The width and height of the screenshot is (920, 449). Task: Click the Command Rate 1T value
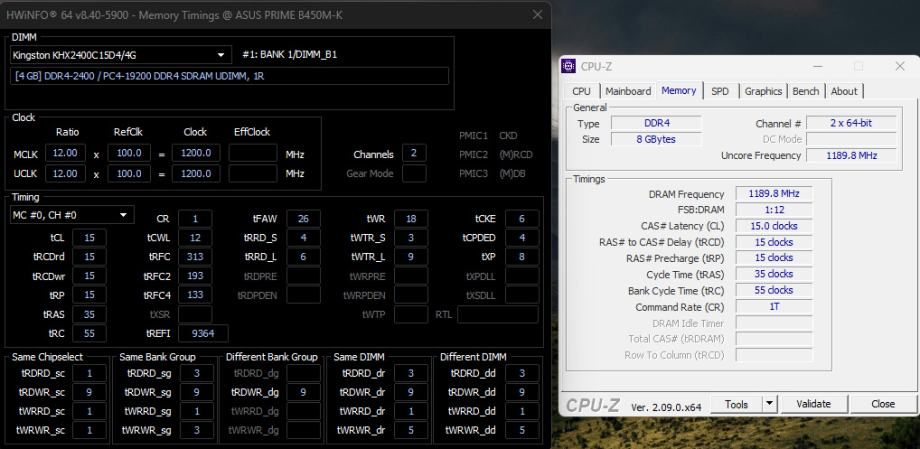(774, 307)
